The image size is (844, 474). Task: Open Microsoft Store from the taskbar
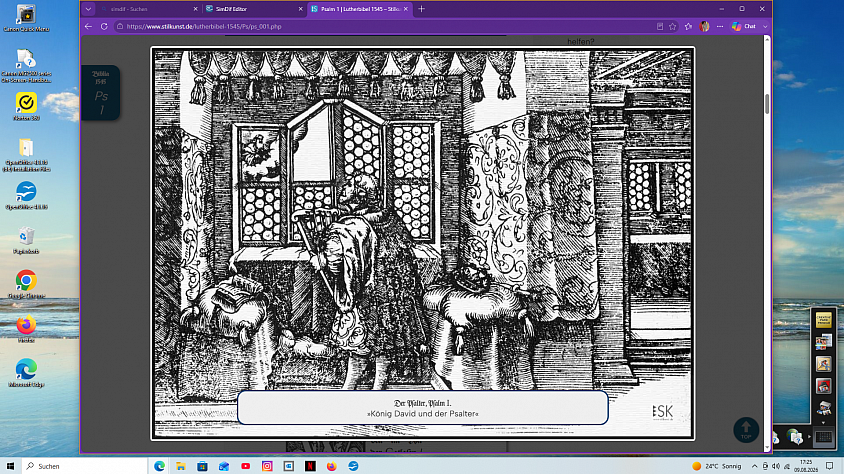[x=202, y=466]
